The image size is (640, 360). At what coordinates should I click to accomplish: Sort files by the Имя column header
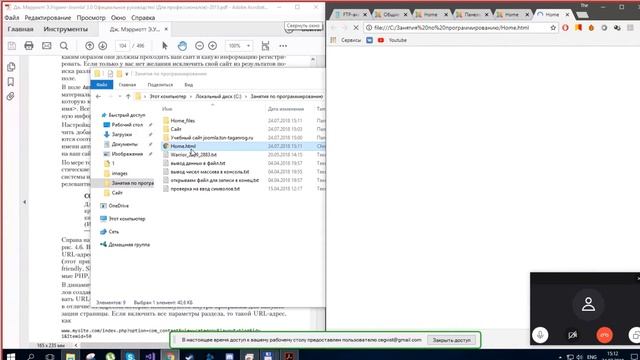[x=167, y=109]
